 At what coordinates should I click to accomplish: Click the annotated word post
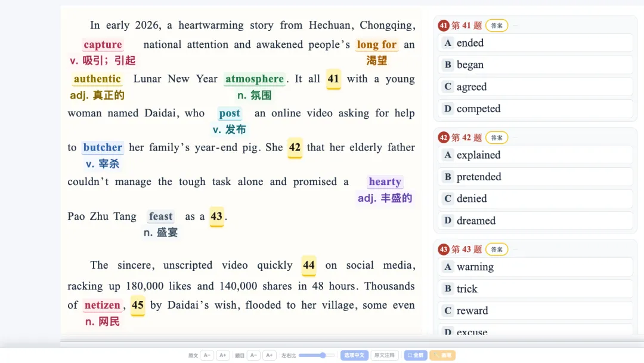[x=230, y=113]
